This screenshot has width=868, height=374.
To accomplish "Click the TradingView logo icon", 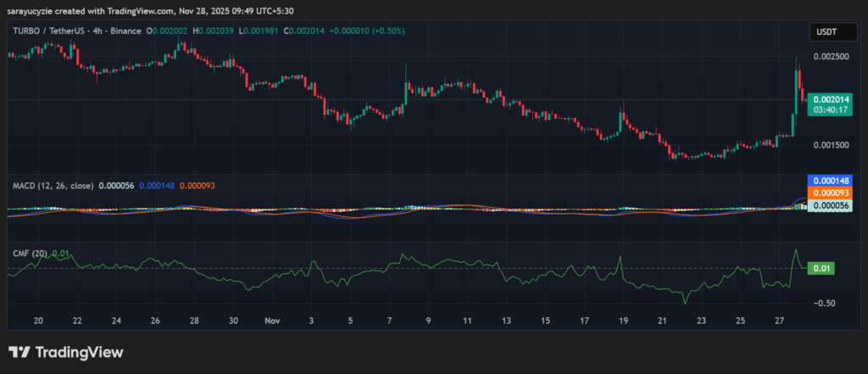I will click(20, 352).
